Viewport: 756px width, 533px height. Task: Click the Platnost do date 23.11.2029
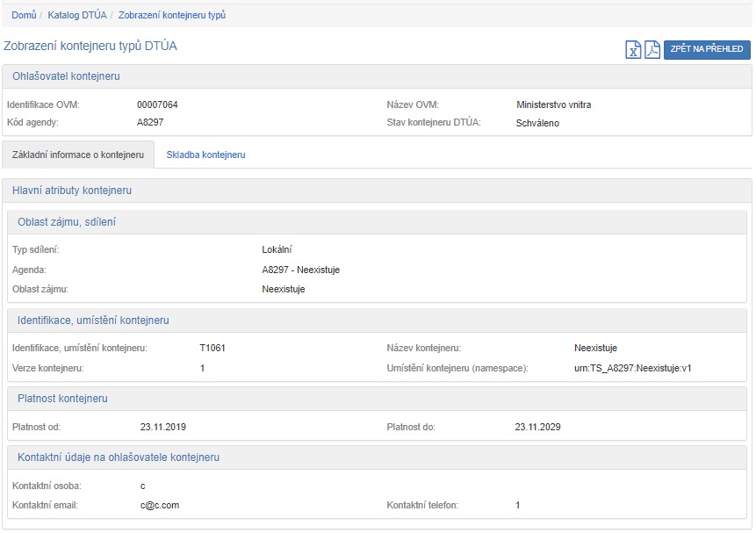coord(537,427)
